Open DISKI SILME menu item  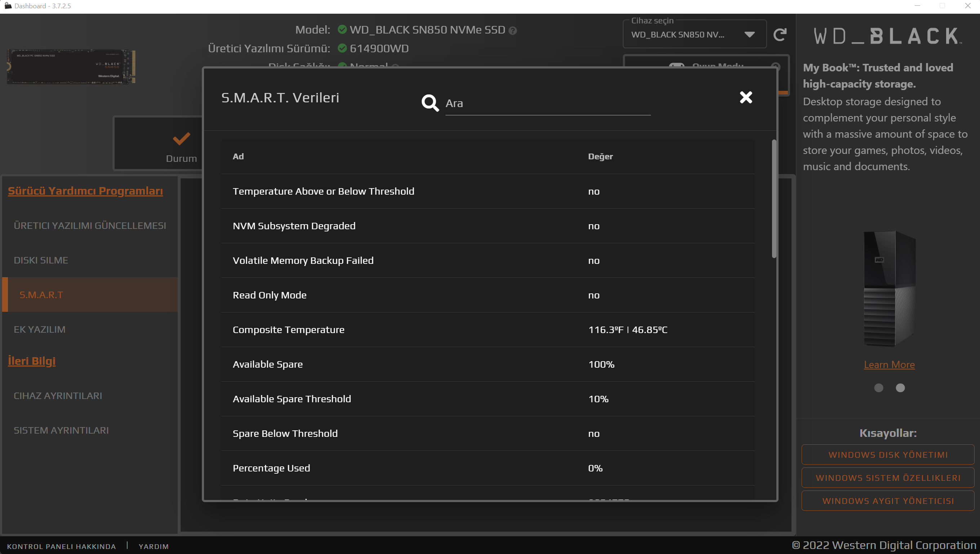[x=41, y=260]
